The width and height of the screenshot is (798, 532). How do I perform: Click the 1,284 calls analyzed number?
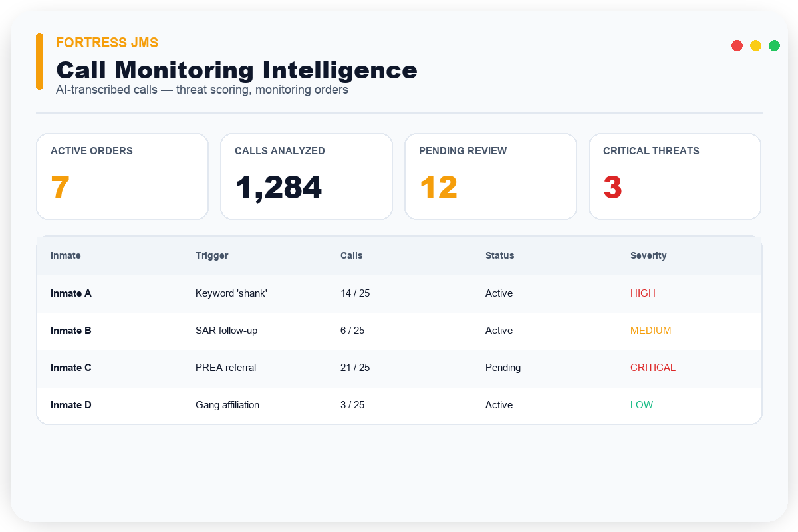(279, 187)
